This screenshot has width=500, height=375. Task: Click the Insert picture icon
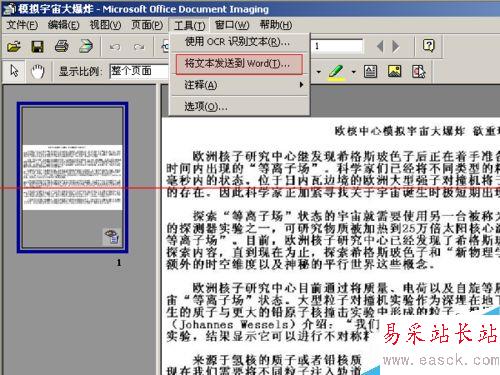394,71
